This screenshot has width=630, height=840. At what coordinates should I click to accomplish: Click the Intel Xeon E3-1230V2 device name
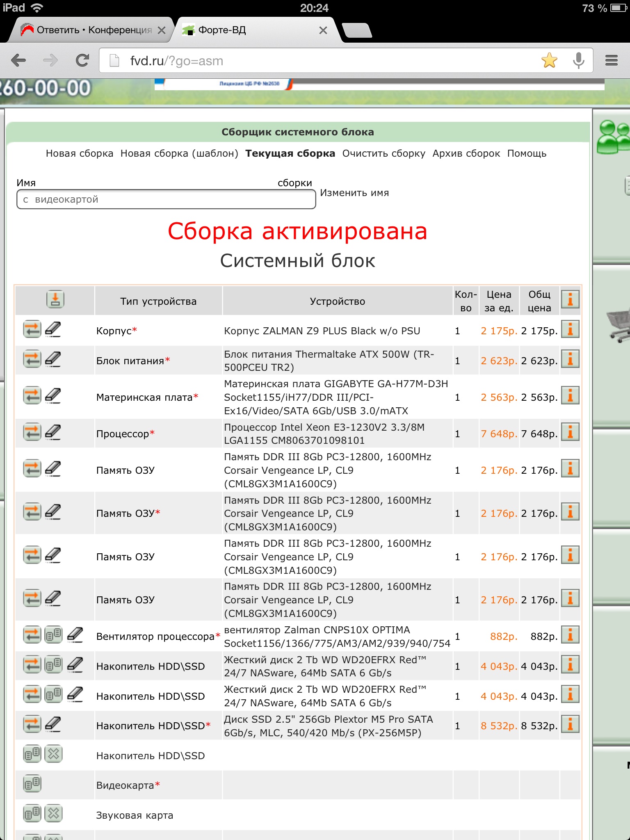click(x=324, y=434)
